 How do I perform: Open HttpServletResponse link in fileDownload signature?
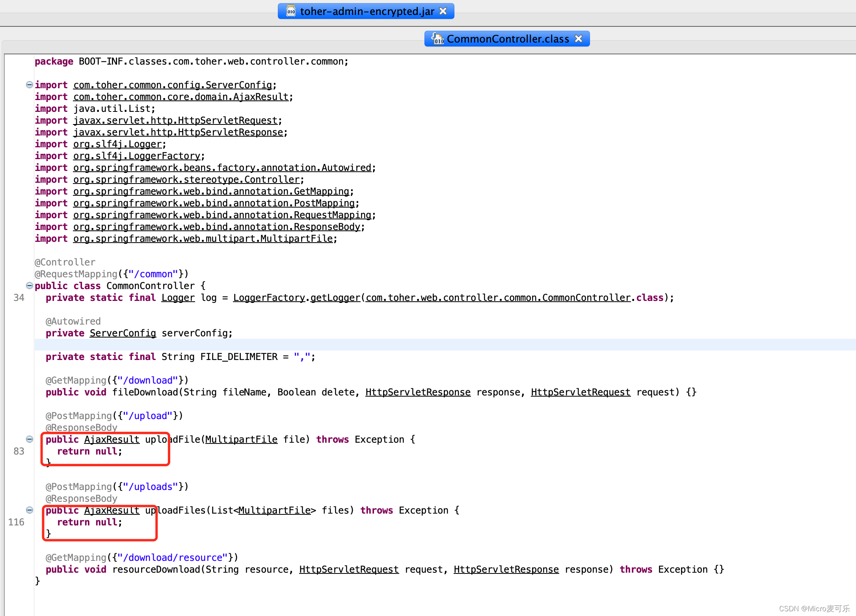[x=417, y=392]
